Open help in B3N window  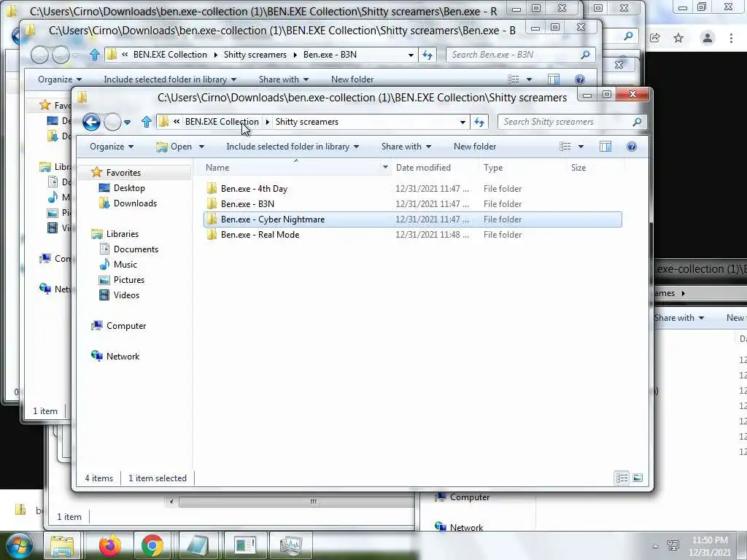coord(580,79)
